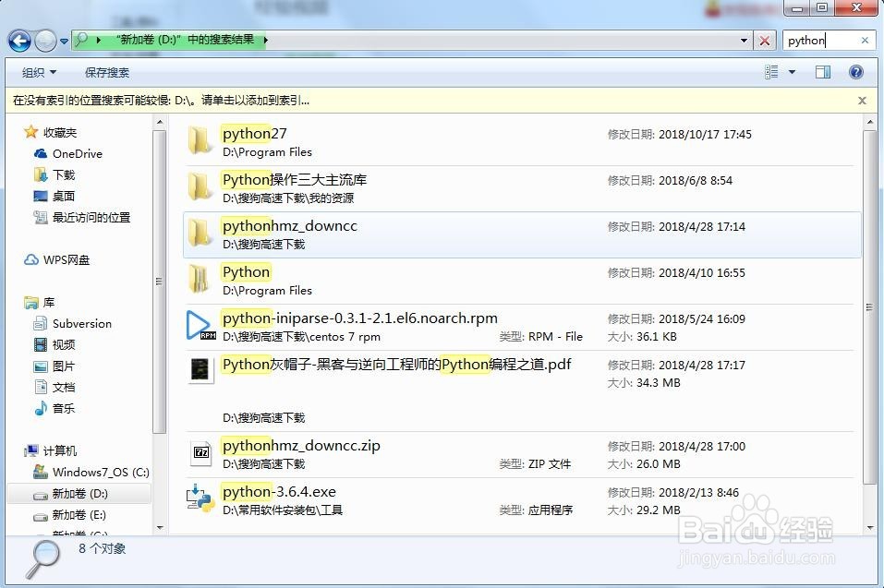Expand the breadcrumb arrow before search results

[99, 40]
